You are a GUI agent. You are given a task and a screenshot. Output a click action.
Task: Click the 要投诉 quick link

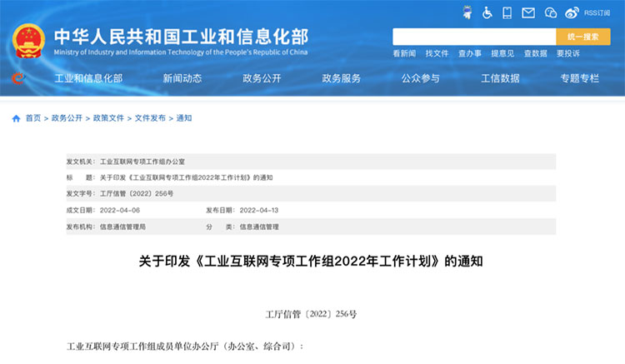[x=567, y=53]
